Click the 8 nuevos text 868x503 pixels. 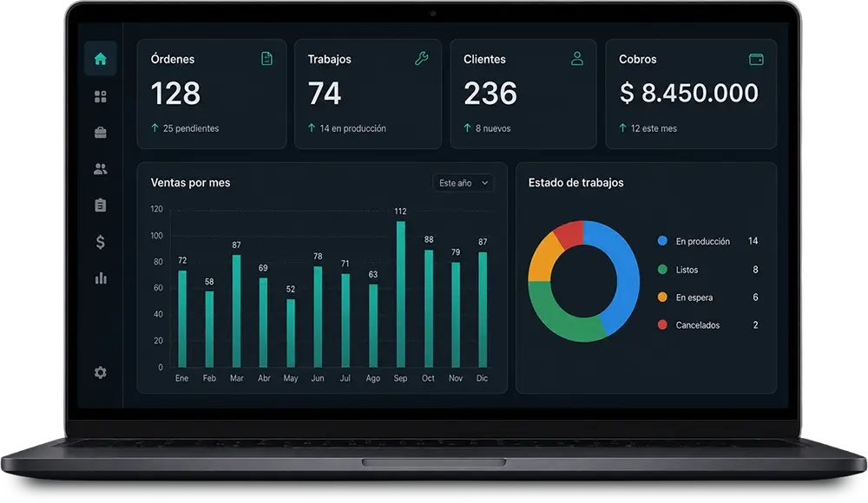tap(493, 128)
